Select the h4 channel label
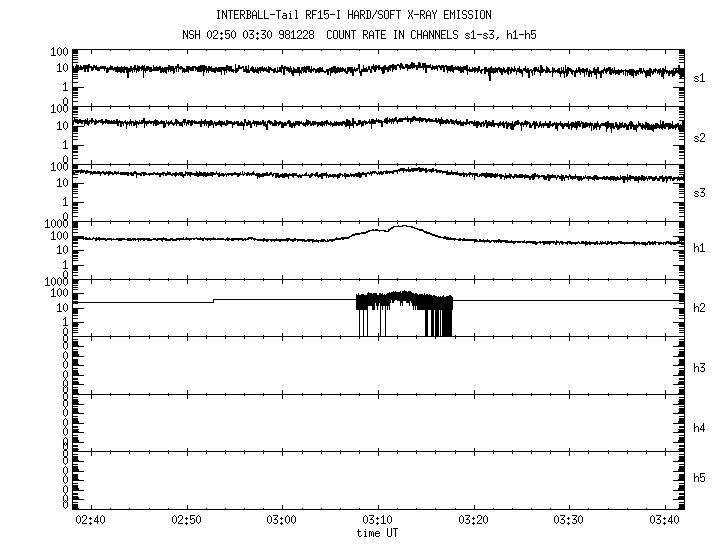The width and height of the screenshot is (720, 550). [x=699, y=428]
